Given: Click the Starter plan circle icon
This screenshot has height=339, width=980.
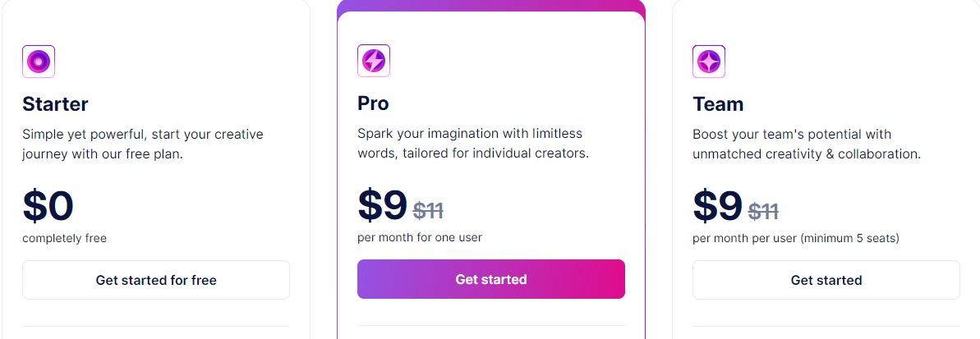Looking at the screenshot, I should pyautogui.click(x=39, y=62).
